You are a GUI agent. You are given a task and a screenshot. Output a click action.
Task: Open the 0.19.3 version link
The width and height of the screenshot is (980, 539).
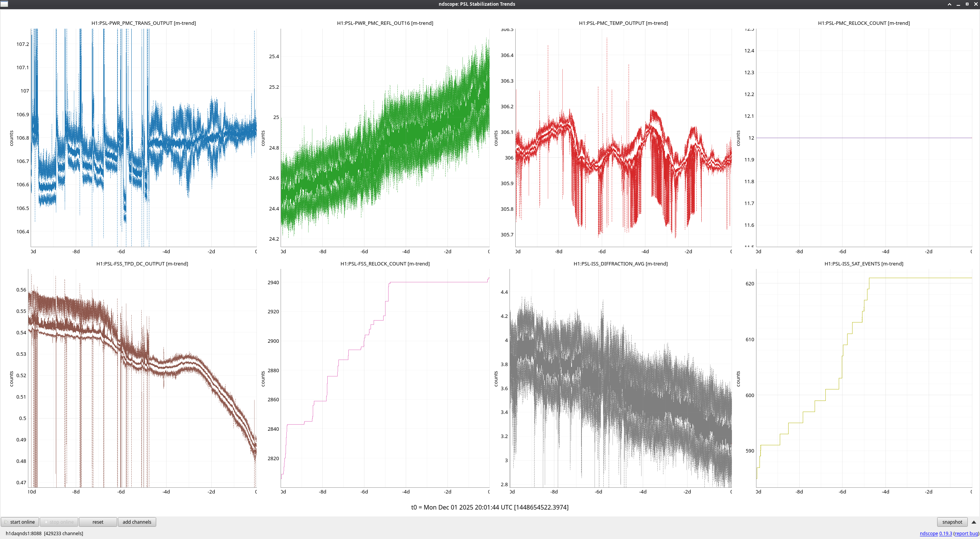[x=946, y=533]
